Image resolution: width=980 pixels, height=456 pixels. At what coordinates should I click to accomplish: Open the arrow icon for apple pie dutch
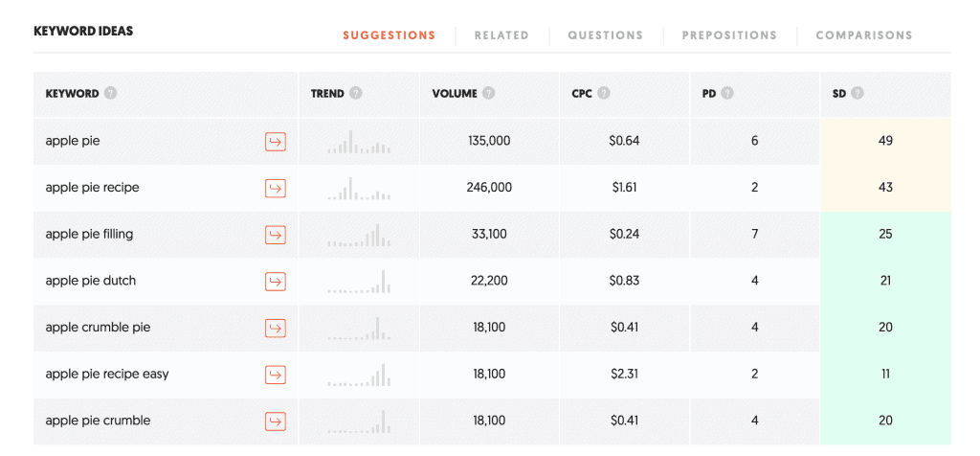pos(275,281)
